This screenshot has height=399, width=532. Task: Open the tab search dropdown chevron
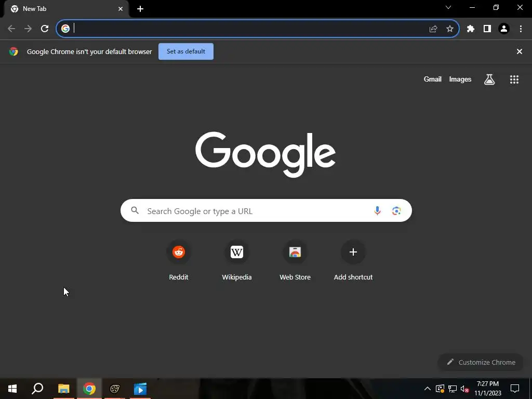pyautogui.click(x=448, y=7)
